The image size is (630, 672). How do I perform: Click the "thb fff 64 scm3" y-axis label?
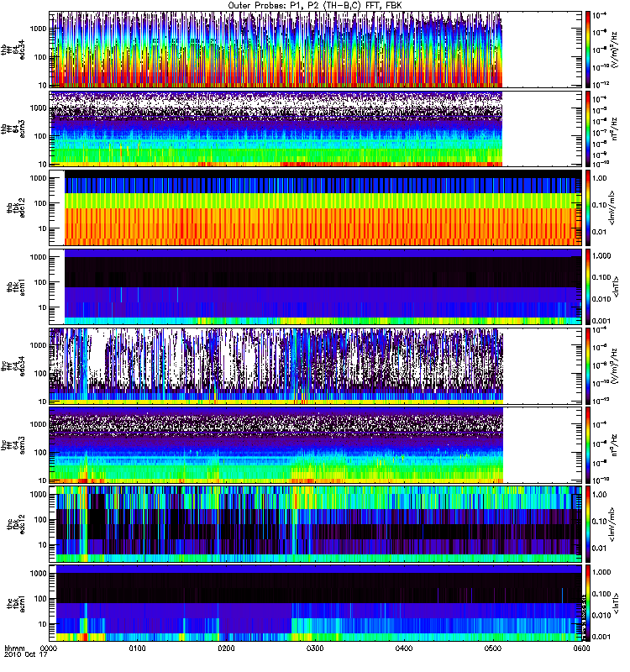pos(13,129)
